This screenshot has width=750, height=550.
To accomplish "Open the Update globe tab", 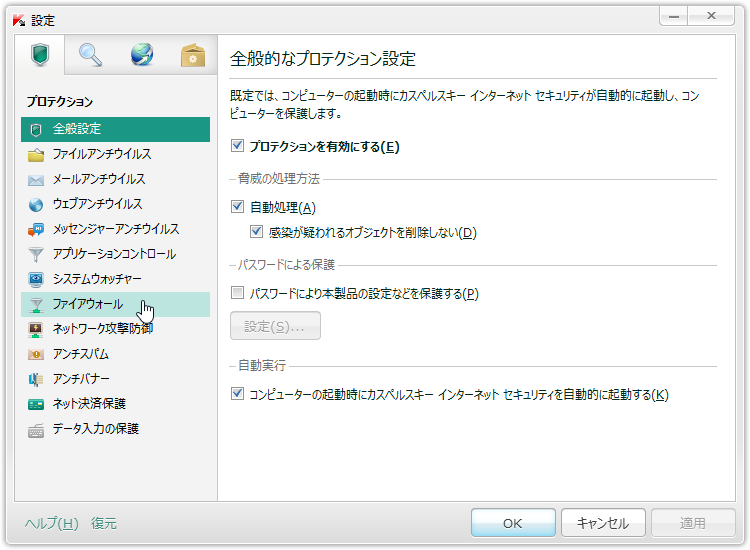I will (x=142, y=55).
